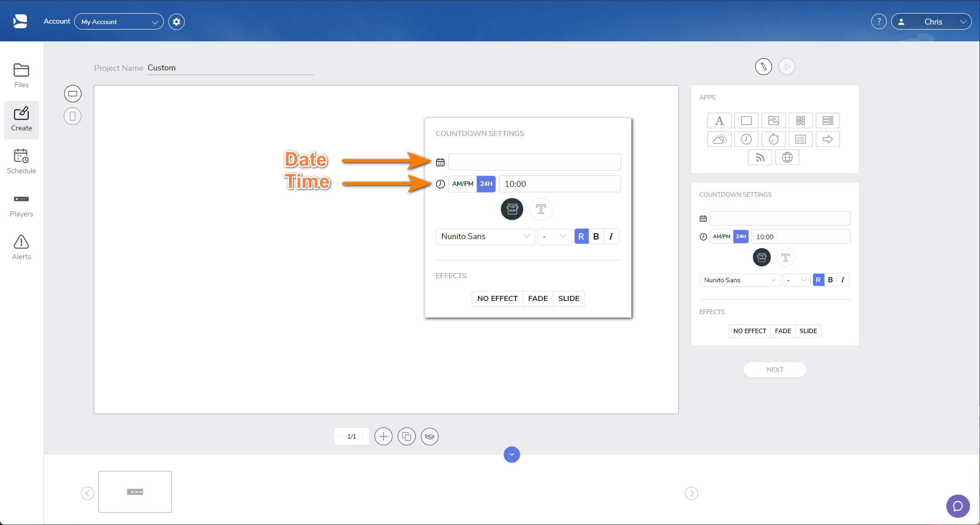Open the Alerts section in sidebar
The height and width of the screenshot is (525, 980).
tap(21, 248)
